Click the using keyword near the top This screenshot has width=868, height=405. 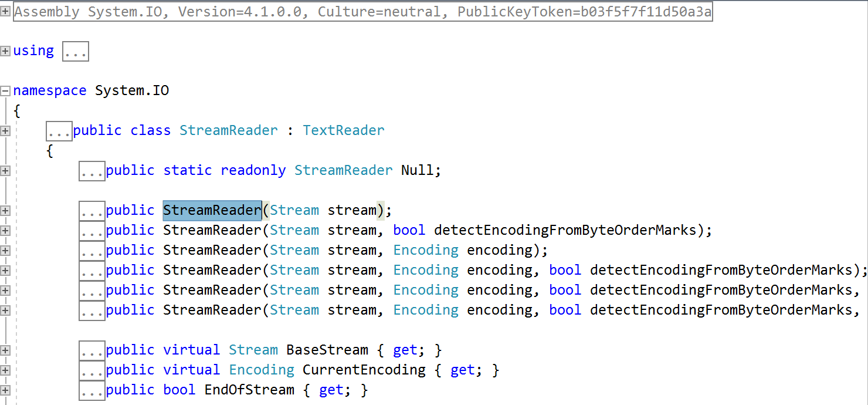[x=33, y=50]
